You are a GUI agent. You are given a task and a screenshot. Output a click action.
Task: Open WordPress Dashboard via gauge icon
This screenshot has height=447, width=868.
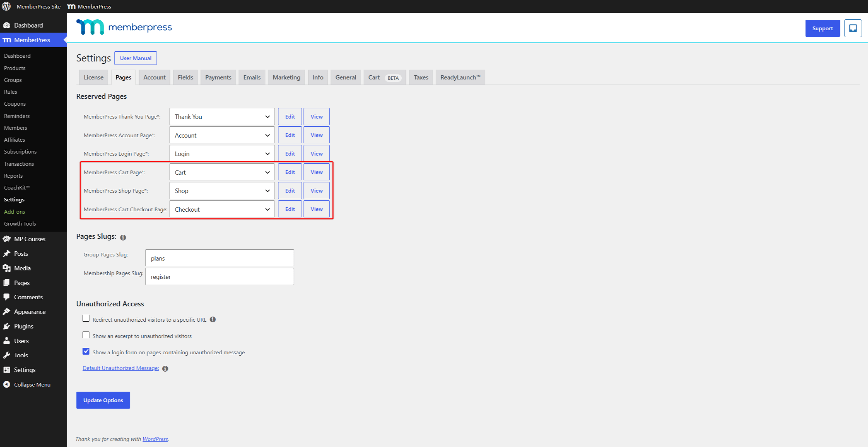click(6, 25)
